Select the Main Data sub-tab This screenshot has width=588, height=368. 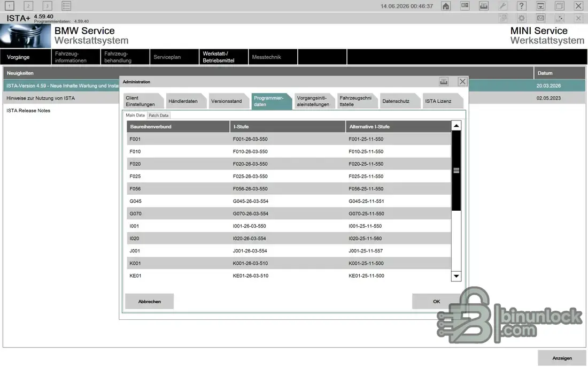pyautogui.click(x=135, y=115)
